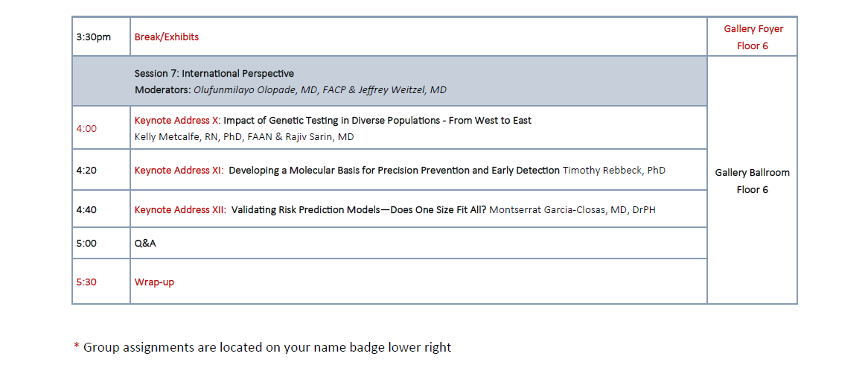
Task: Click the Impact of Genetic Testing title
Action: click(x=377, y=121)
